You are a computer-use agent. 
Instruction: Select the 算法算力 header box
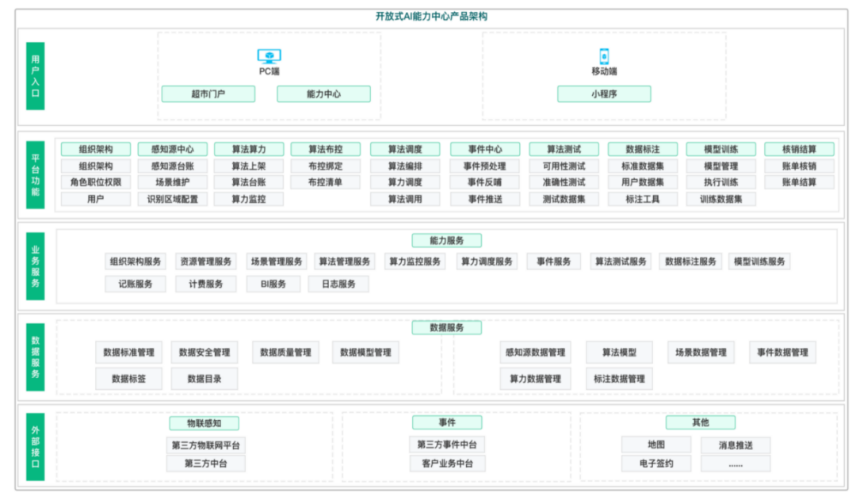249,149
